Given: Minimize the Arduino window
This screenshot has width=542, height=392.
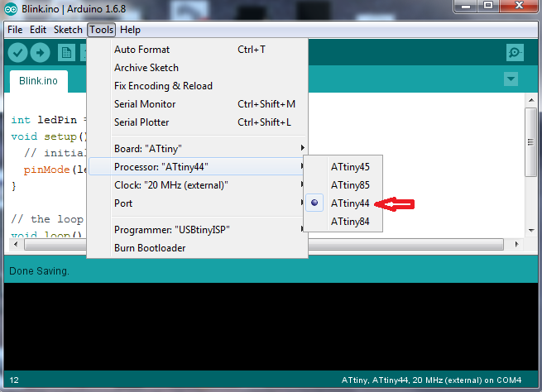Looking at the screenshot, I should pos(466,6).
